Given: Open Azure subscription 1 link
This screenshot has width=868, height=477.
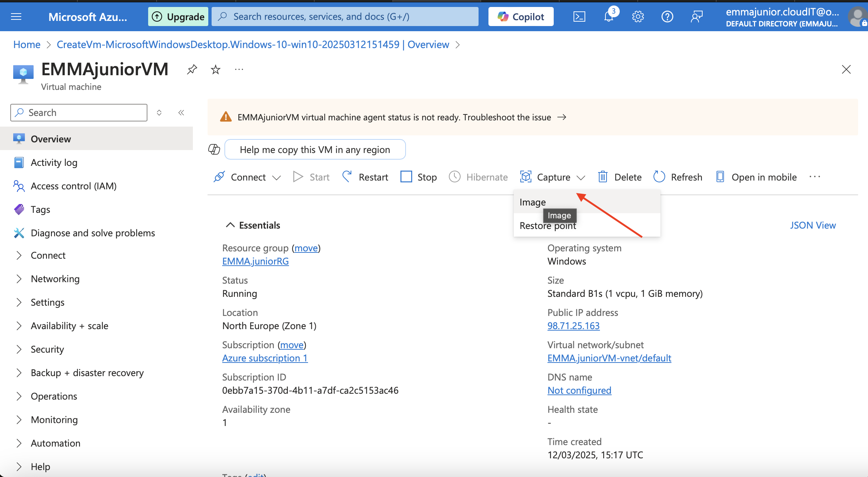Looking at the screenshot, I should [x=265, y=358].
